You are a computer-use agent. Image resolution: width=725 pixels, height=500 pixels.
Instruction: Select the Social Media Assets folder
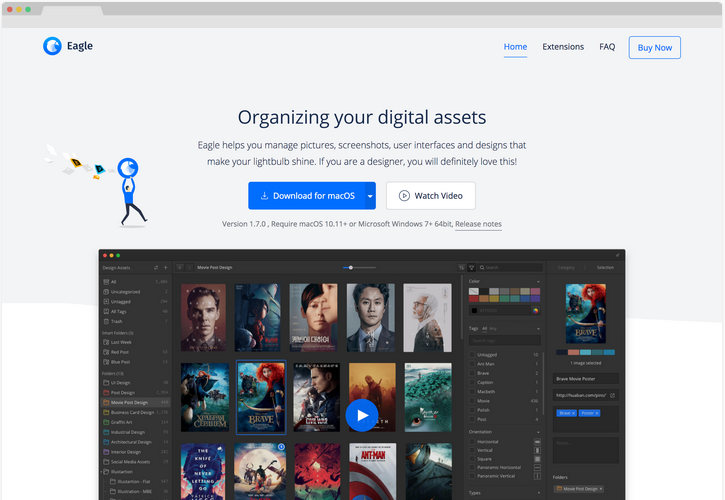pos(135,462)
